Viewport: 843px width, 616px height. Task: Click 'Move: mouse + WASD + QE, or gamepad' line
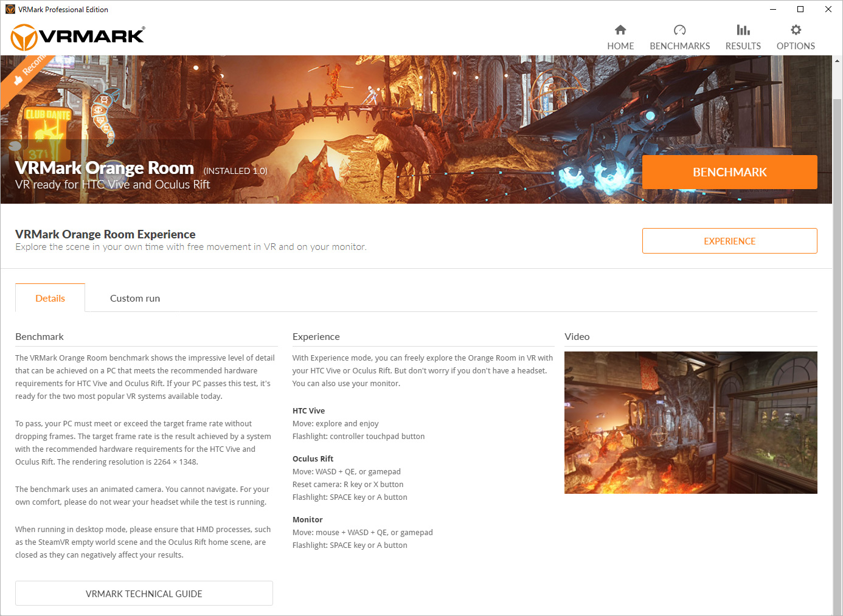click(x=363, y=532)
